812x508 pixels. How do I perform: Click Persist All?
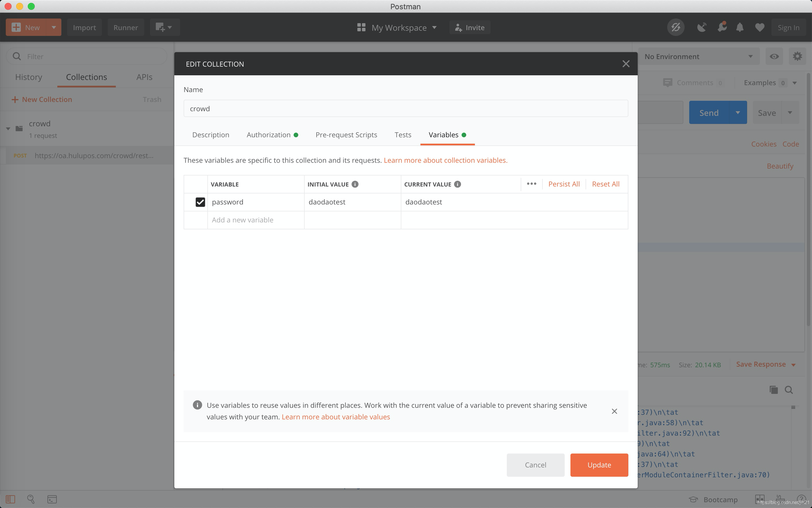(x=564, y=184)
